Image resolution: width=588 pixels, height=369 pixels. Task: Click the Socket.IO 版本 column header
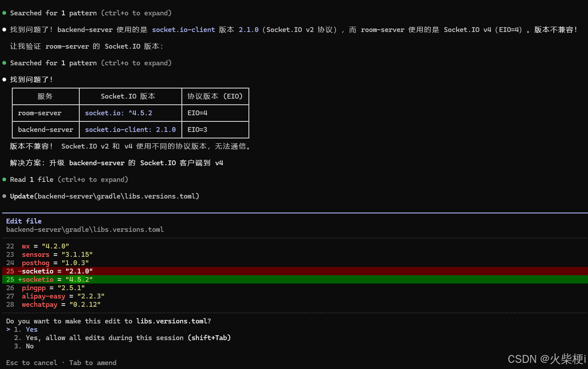tap(131, 96)
